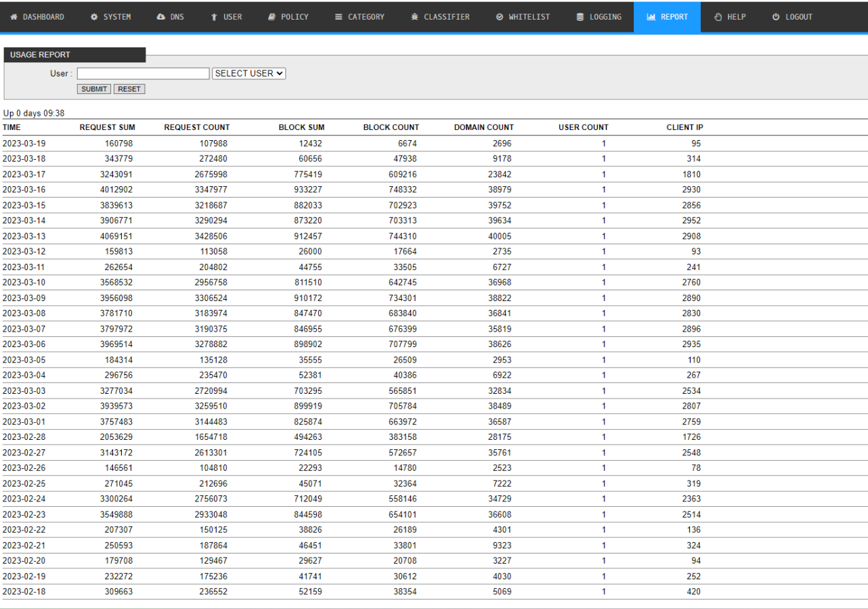Click domain count value 40005
Image resolution: width=868 pixels, height=609 pixels.
pos(500,236)
